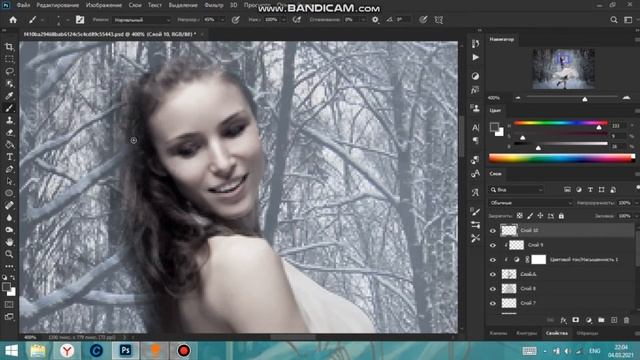Open the brush mode dropdown Нормальный
Image resolution: width=640 pixels, height=360 pixels.
pos(142,20)
